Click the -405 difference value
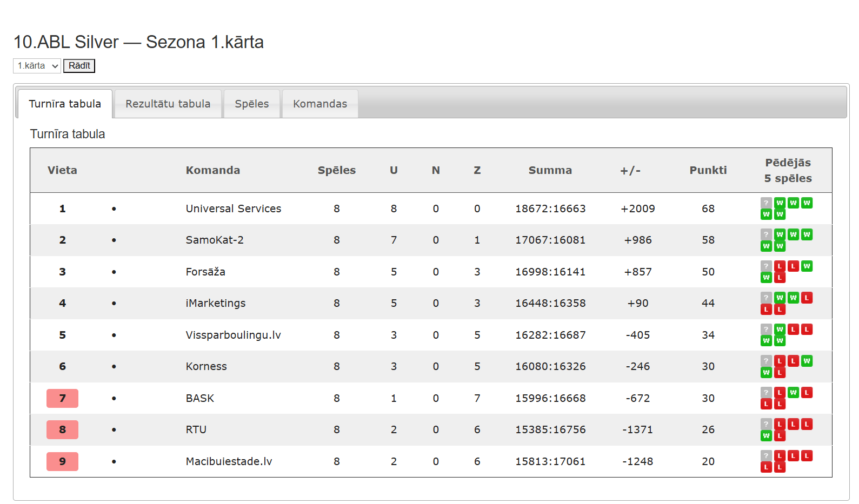The image size is (859, 504). (x=638, y=335)
